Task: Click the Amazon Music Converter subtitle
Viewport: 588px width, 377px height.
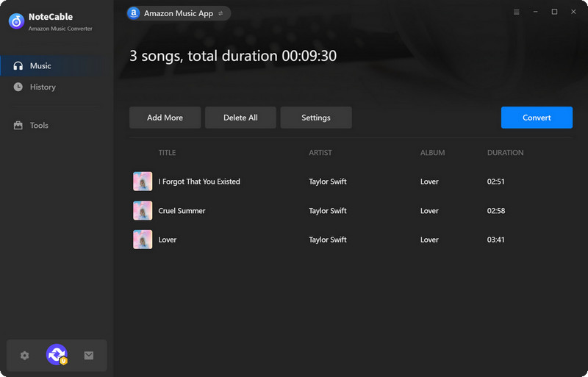Action: tap(60, 29)
